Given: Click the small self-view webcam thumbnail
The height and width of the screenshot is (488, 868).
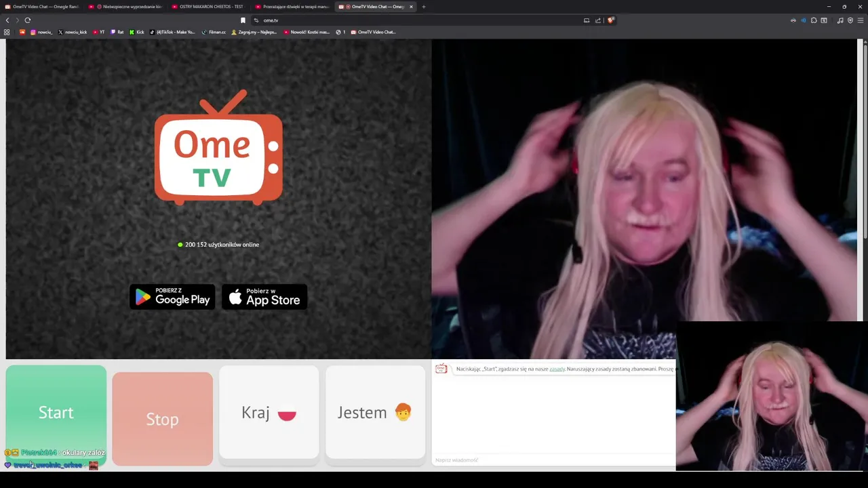Looking at the screenshot, I should (x=772, y=396).
